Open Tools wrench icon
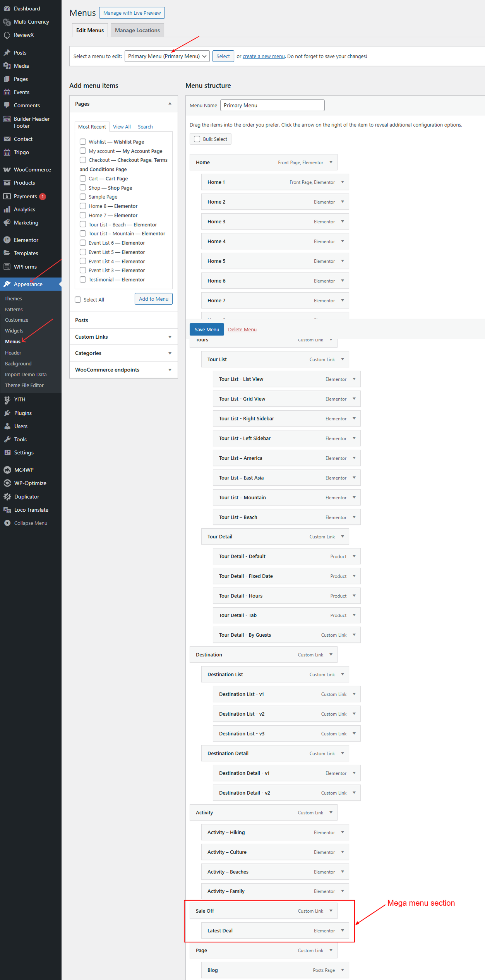Image resolution: width=485 pixels, height=980 pixels. coord(7,439)
